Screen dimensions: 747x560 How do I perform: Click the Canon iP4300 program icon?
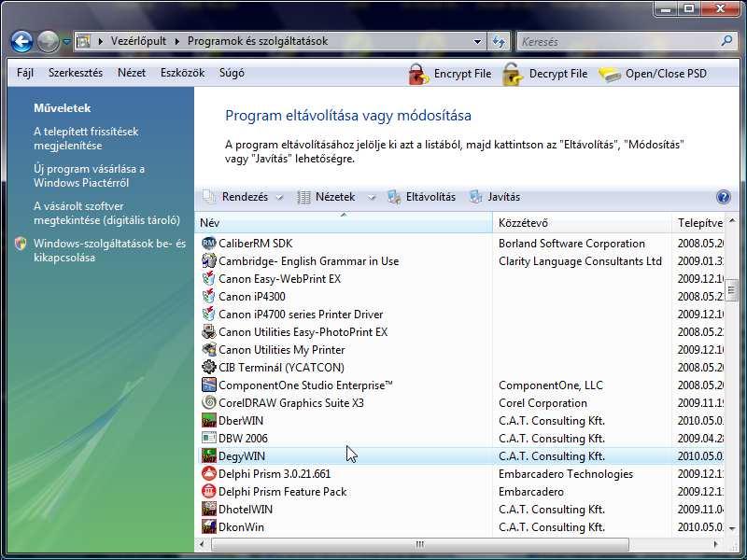[x=208, y=296]
